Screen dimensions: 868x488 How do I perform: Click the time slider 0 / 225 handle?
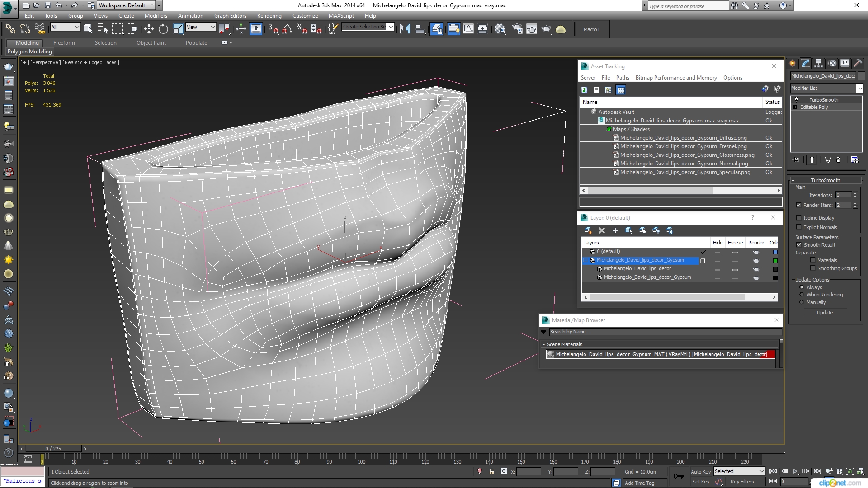point(53,449)
